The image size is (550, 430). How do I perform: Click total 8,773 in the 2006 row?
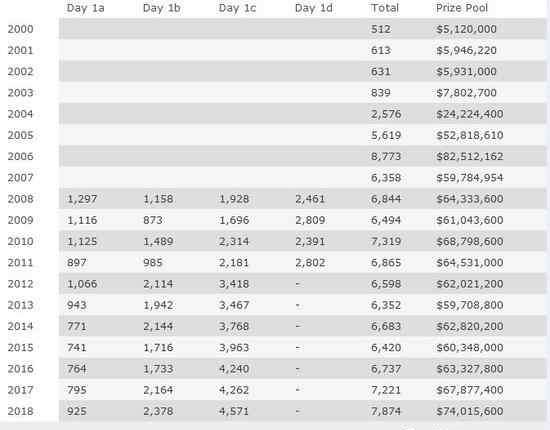[x=386, y=156]
